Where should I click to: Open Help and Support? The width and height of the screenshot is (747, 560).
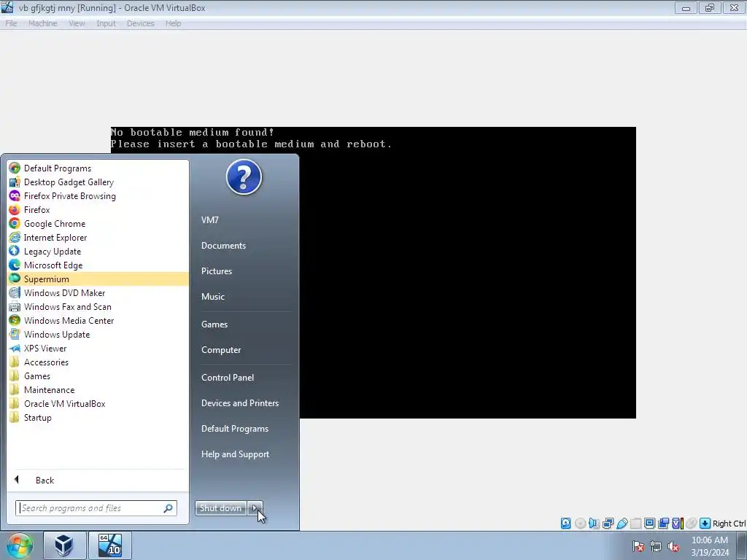coord(235,454)
